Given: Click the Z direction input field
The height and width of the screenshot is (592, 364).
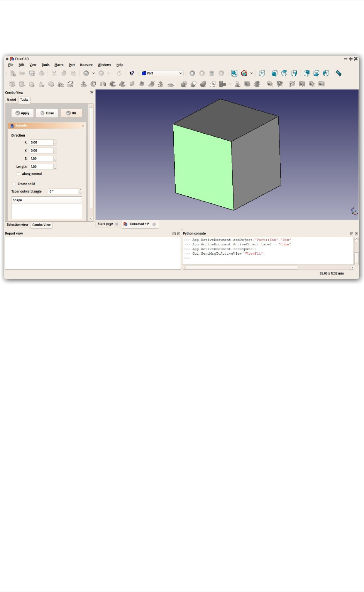Looking at the screenshot, I should [x=41, y=158].
